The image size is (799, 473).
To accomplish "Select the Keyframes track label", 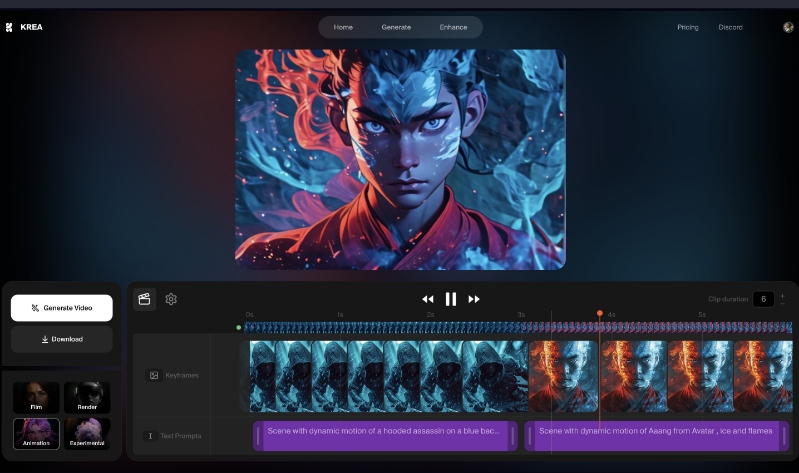I will point(182,375).
